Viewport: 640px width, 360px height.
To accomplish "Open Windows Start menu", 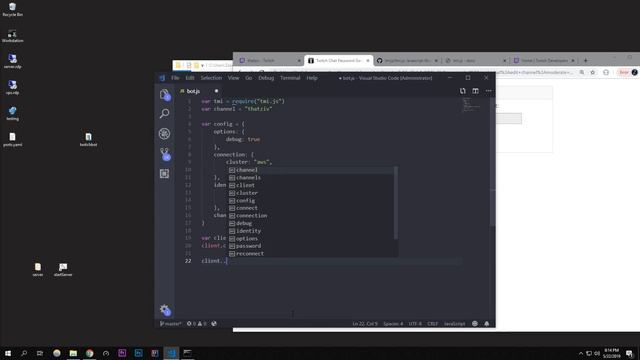I will point(8,353).
